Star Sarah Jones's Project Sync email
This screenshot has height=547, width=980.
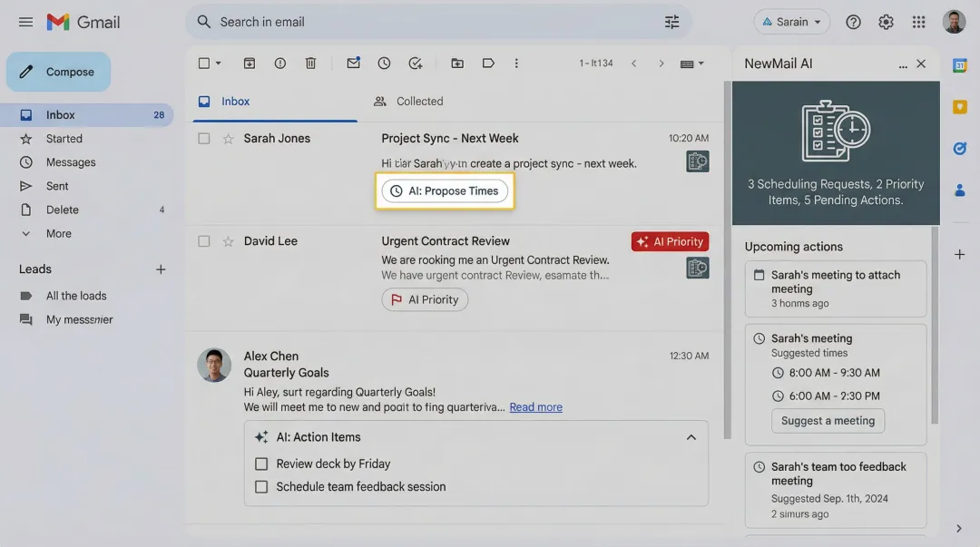[227, 138]
